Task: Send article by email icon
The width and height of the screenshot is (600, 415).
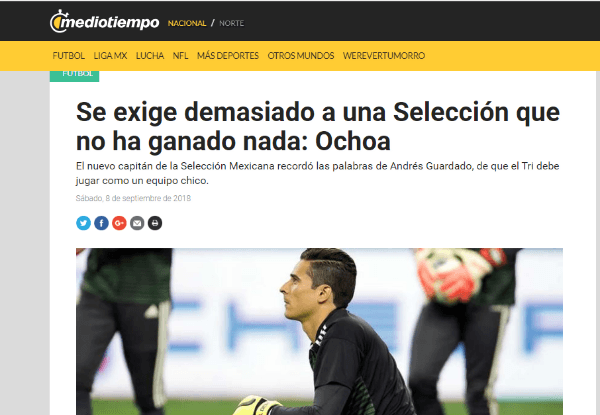Action: (137, 223)
